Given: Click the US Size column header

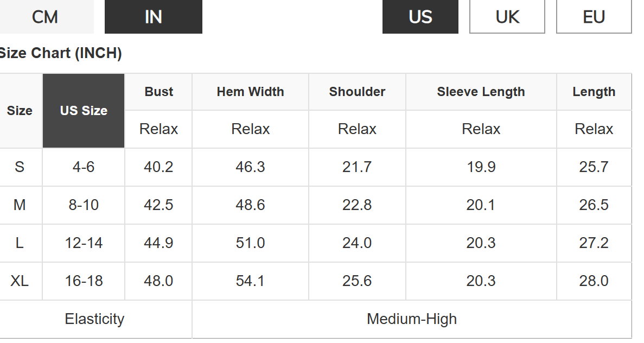Looking at the screenshot, I should pos(84,111).
